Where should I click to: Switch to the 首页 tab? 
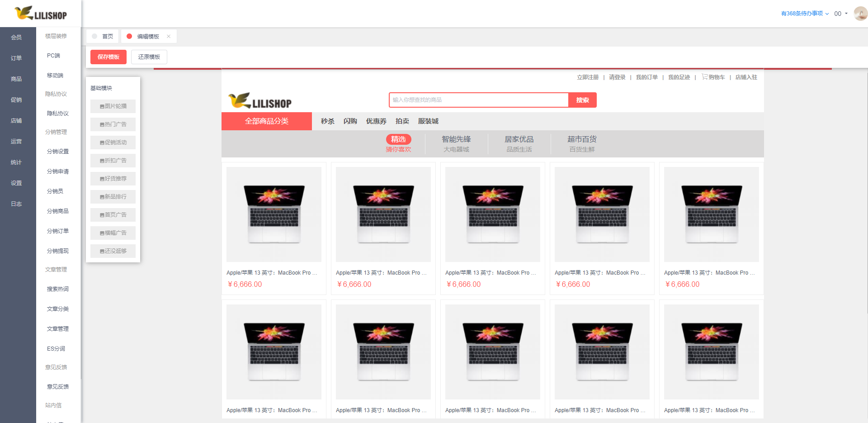[103, 36]
